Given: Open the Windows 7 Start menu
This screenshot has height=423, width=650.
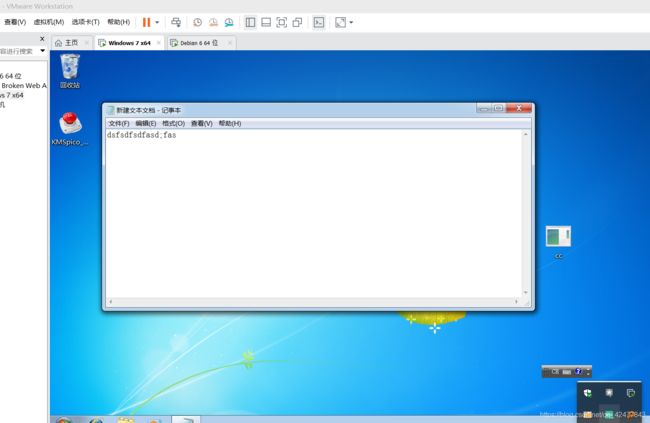Looking at the screenshot, I should (x=63, y=420).
